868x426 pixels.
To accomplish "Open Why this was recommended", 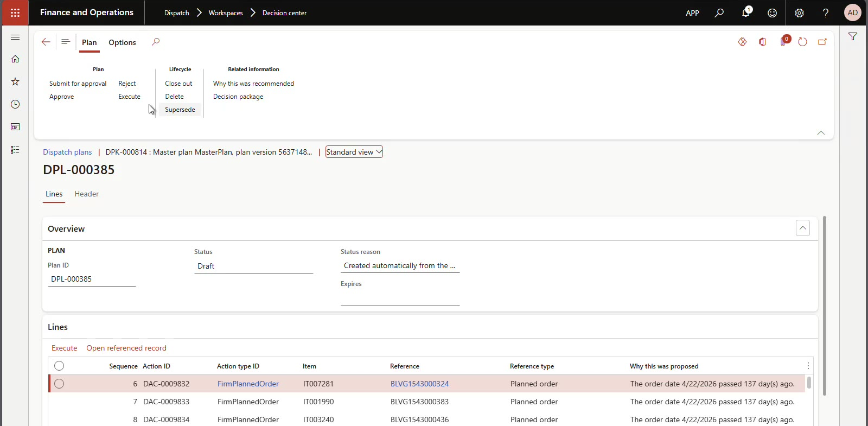I will 253,84.
